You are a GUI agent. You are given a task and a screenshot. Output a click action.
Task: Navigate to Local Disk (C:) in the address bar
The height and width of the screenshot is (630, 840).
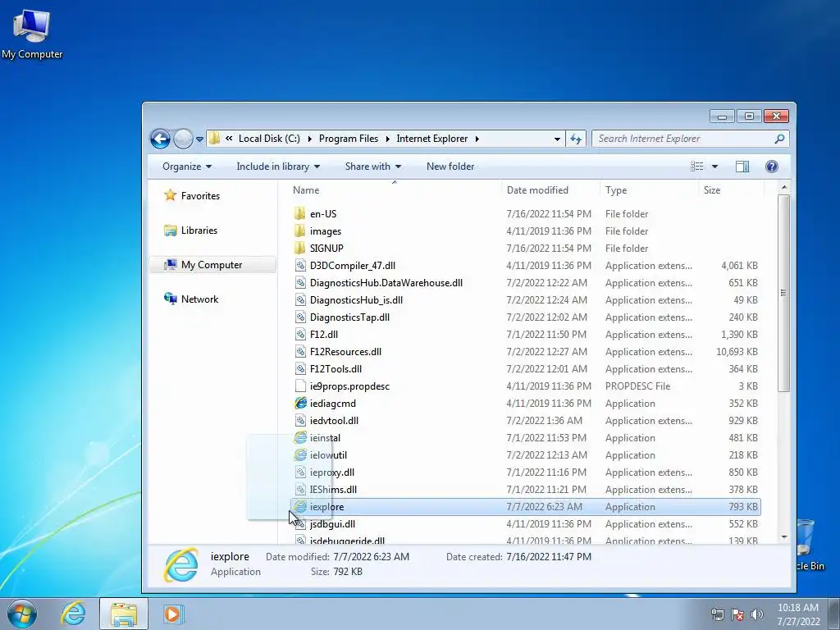pyautogui.click(x=269, y=139)
